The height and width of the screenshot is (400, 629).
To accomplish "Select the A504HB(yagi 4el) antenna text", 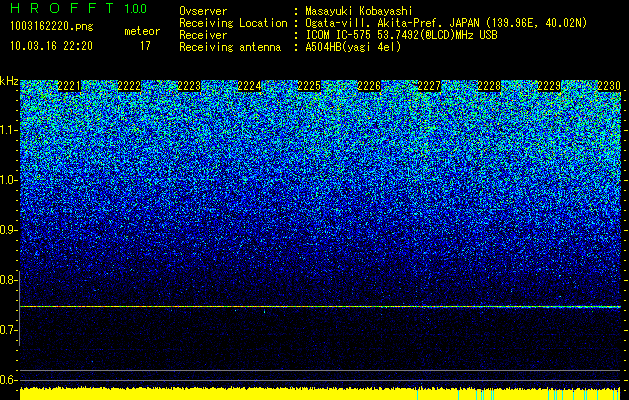I will [x=353, y=47].
